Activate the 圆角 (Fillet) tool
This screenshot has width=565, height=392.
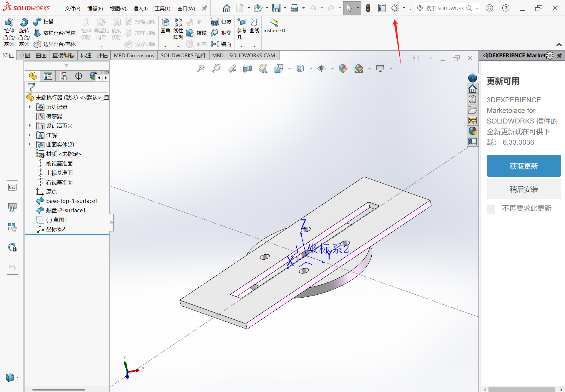point(165,27)
